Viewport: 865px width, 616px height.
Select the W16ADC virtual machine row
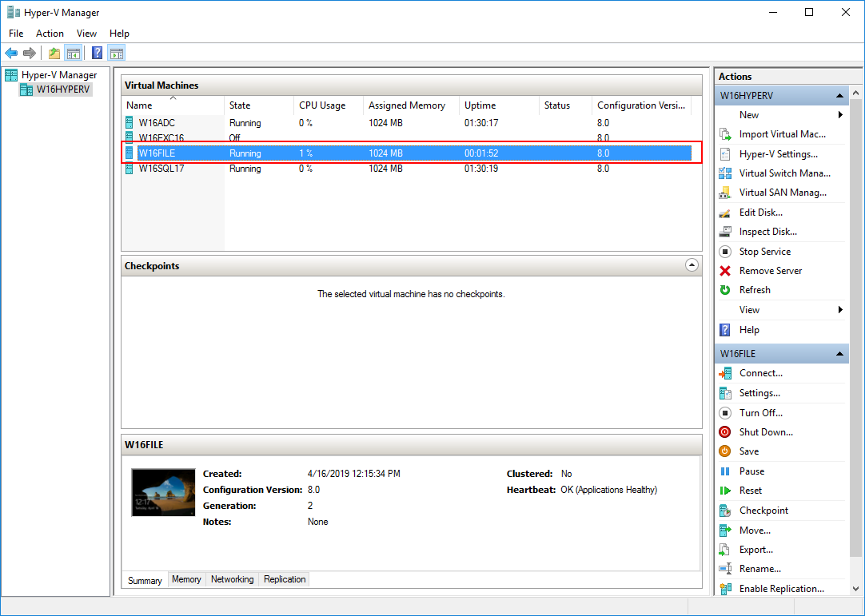(x=407, y=122)
